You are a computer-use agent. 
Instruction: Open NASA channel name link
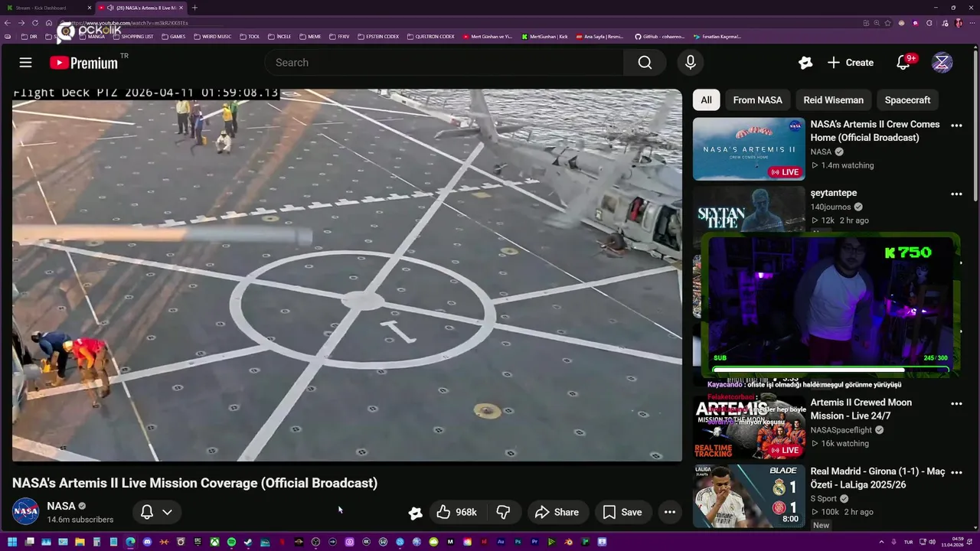(61, 506)
